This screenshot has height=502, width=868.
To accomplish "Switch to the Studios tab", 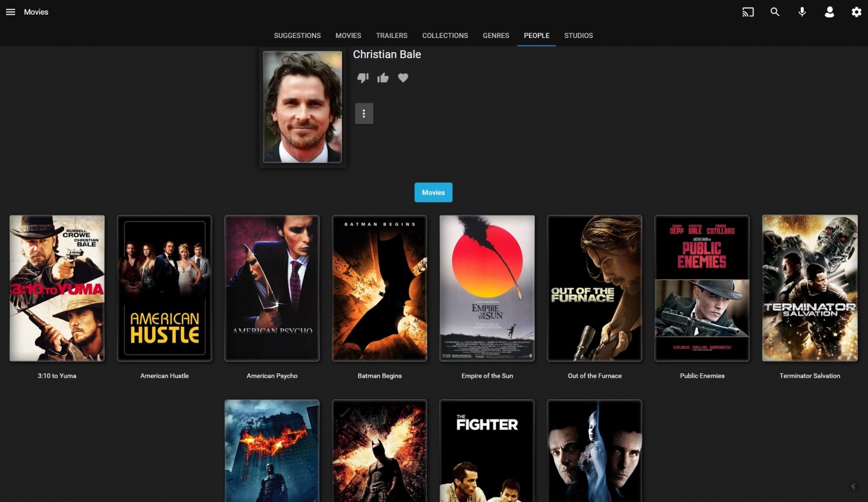I will coord(578,35).
